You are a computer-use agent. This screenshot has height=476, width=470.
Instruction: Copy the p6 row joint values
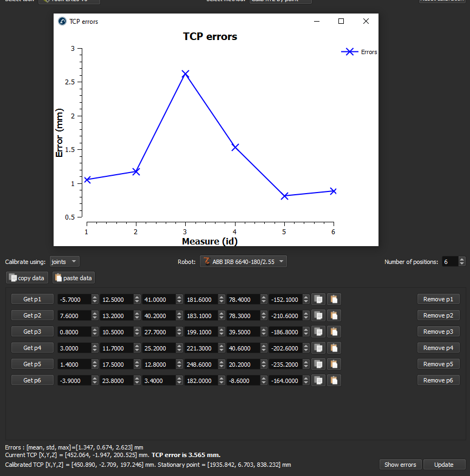319,380
